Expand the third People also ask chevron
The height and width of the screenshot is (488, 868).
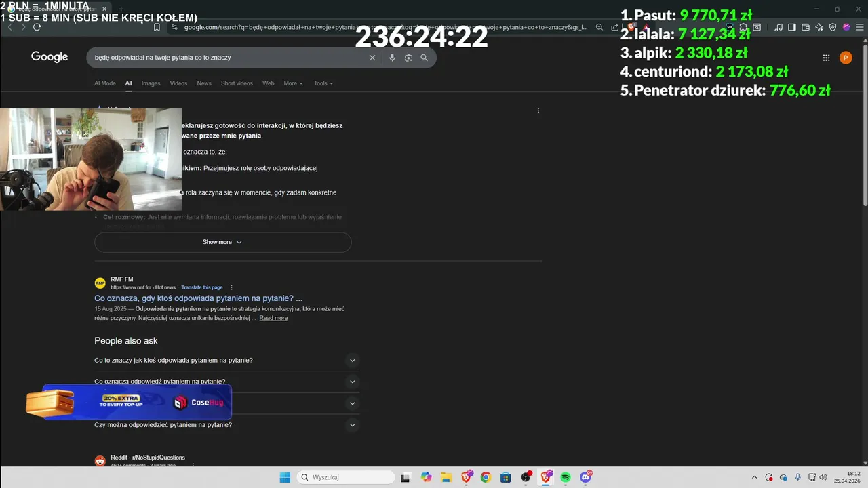pos(352,403)
